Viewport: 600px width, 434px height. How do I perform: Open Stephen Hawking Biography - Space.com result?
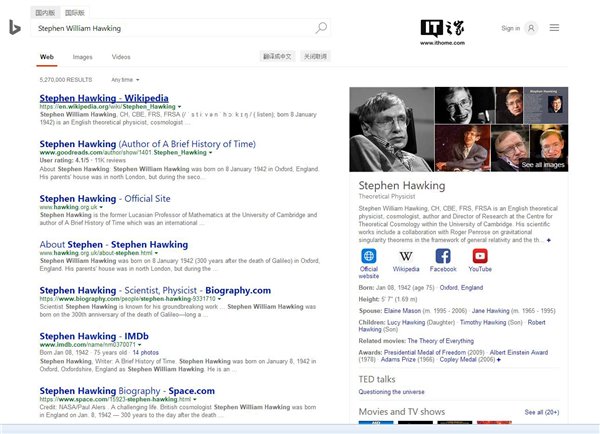(x=127, y=391)
